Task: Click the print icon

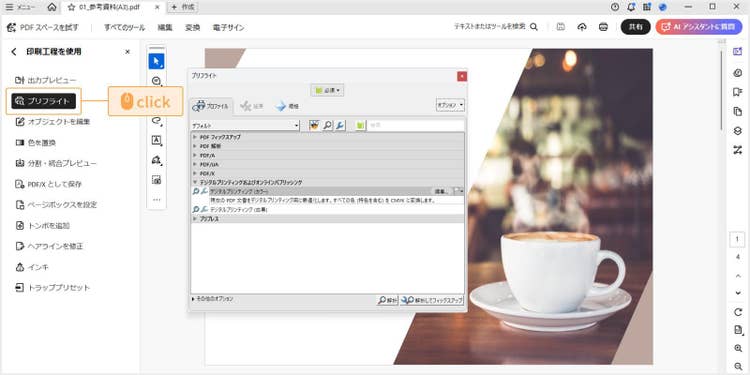Action: (603, 27)
